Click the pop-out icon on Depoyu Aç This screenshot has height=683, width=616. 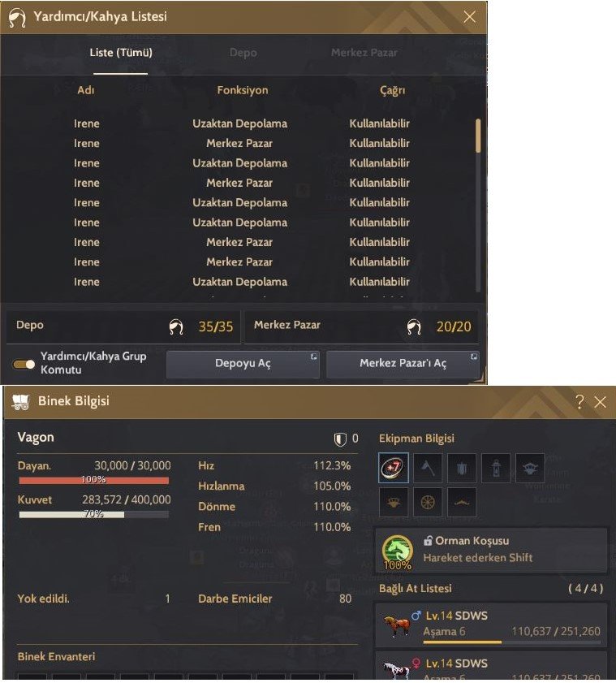[x=313, y=357]
